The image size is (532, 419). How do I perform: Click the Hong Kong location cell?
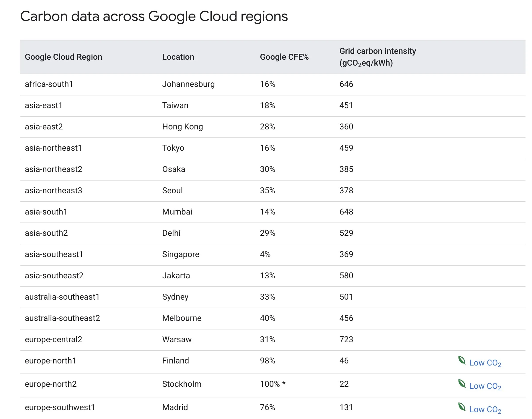(182, 127)
